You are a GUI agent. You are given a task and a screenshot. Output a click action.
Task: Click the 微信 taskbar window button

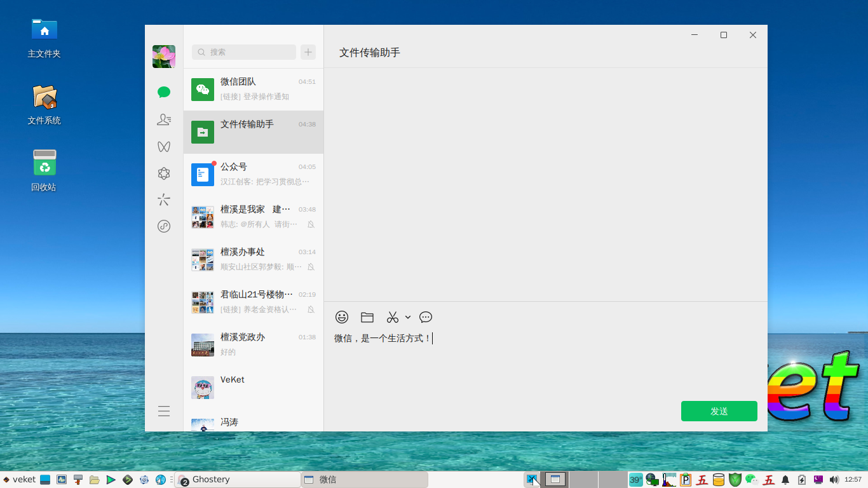pos(365,480)
